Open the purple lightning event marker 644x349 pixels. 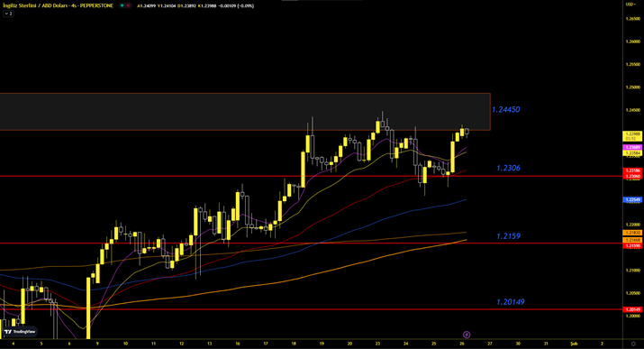click(467, 335)
